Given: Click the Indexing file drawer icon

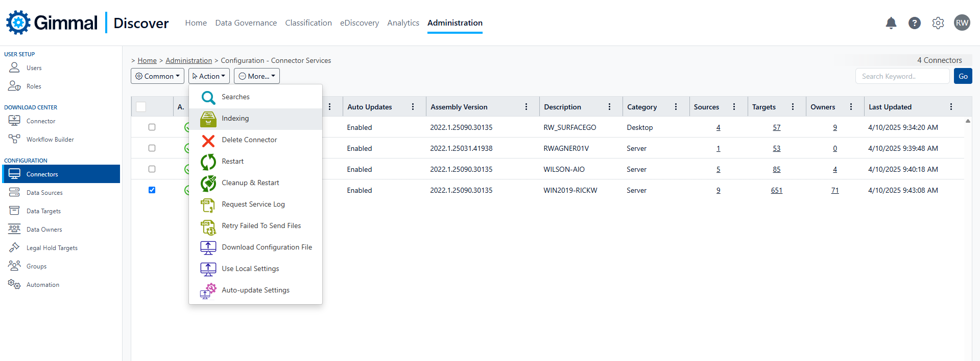Looking at the screenshot, I should tap(208, 119).
